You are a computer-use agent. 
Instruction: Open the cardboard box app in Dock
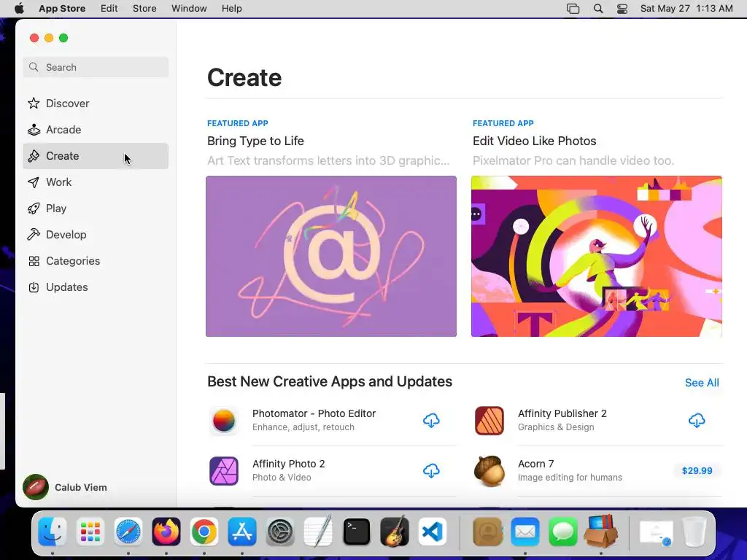(x=601, y=532)
